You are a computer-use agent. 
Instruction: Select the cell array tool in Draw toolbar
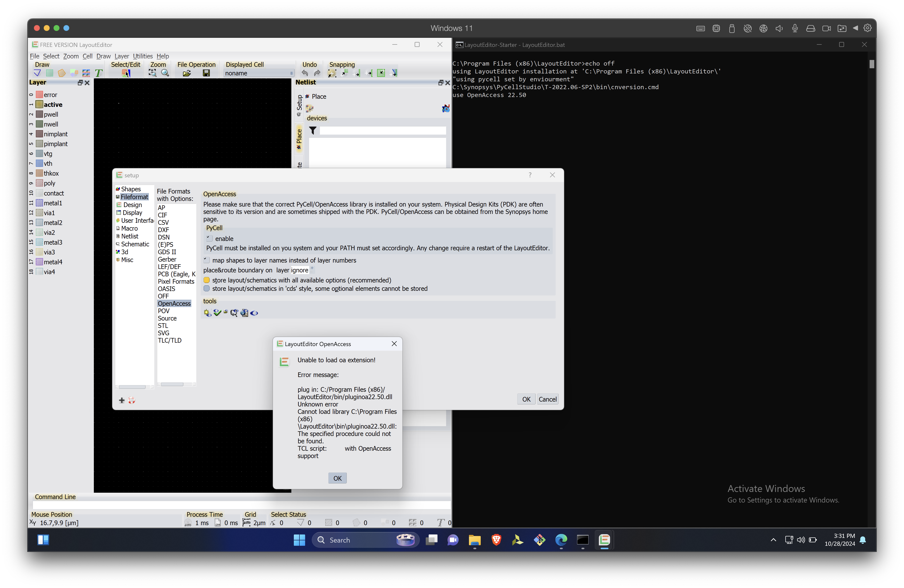86,73
